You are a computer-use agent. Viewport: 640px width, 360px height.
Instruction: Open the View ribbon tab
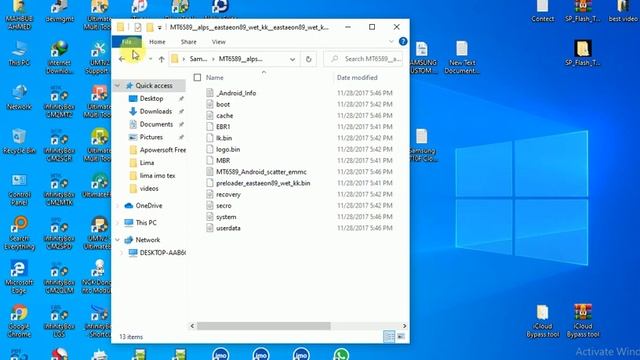point(218,42)
